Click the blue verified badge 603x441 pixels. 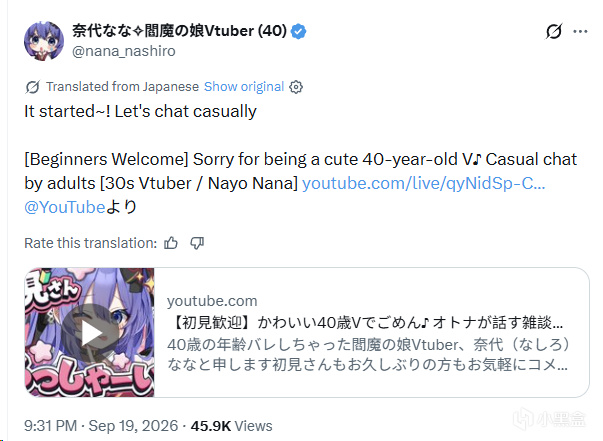pyautogui.click(x=298, y=32)
